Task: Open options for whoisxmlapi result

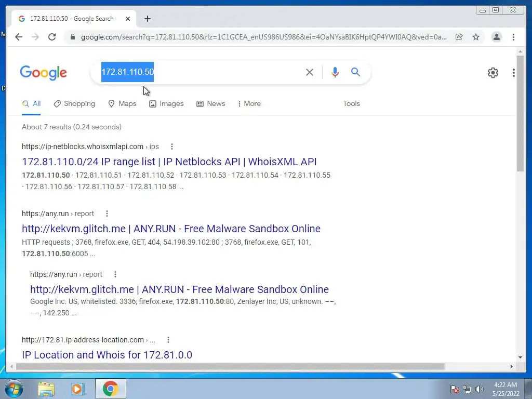Action: (172, 147)
